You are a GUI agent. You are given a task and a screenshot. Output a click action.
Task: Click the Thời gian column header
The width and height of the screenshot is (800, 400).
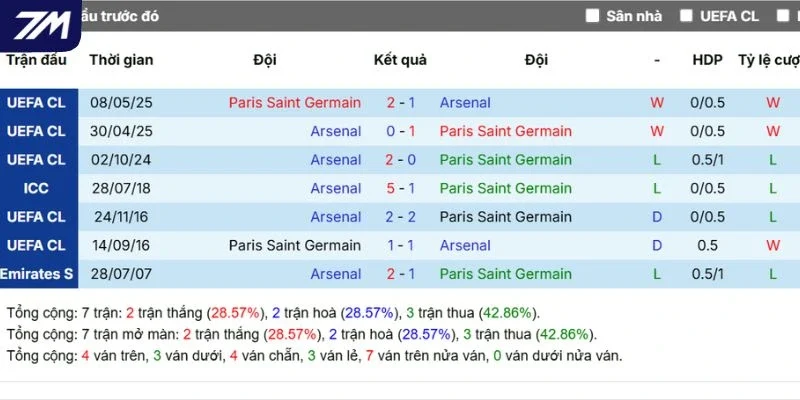point(121,60)
